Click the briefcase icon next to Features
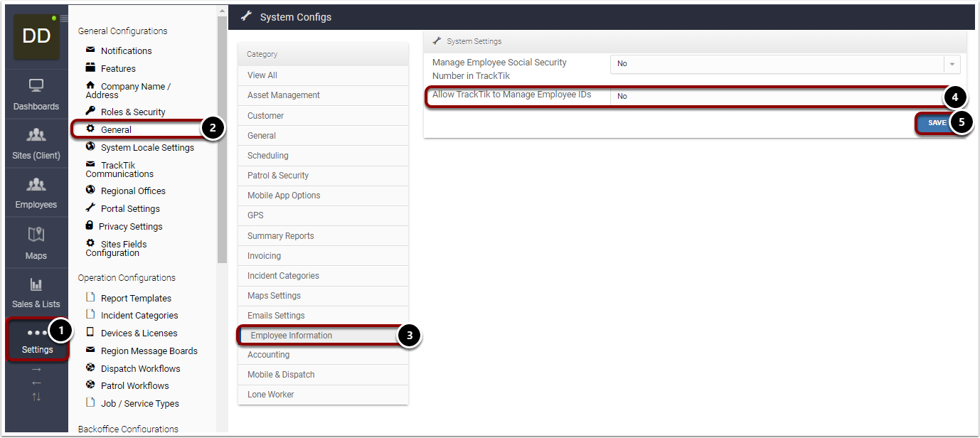 (90, 68)
